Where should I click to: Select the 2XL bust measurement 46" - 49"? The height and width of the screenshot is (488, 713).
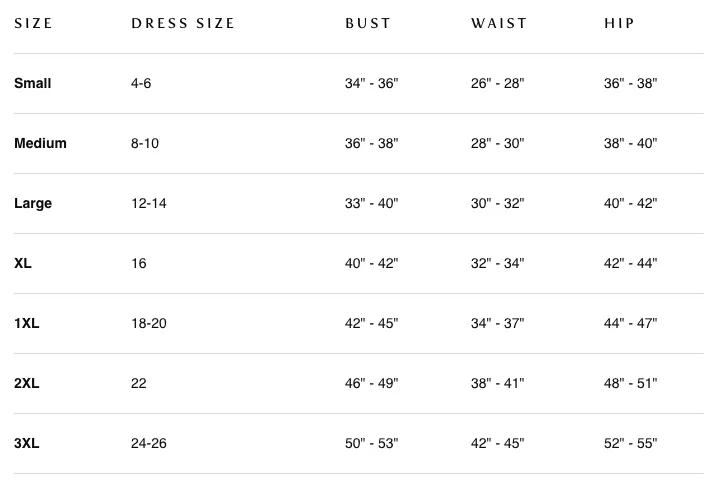pos(371,383)
